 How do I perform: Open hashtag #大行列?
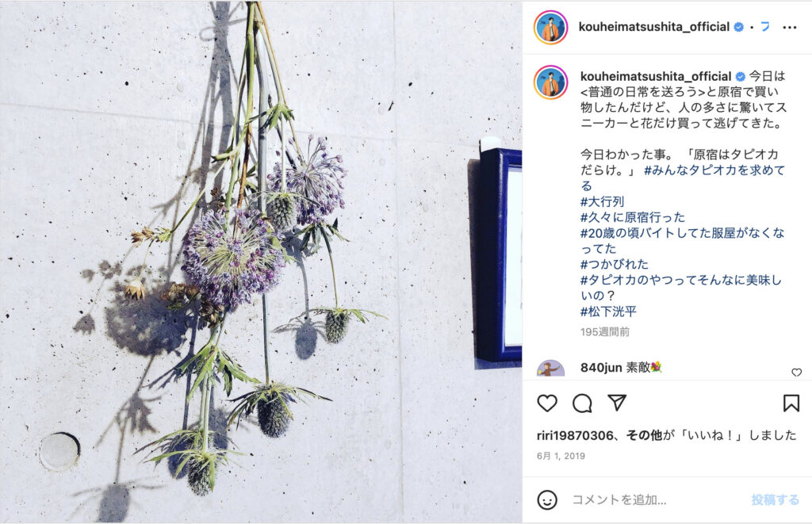click(602, 201)
